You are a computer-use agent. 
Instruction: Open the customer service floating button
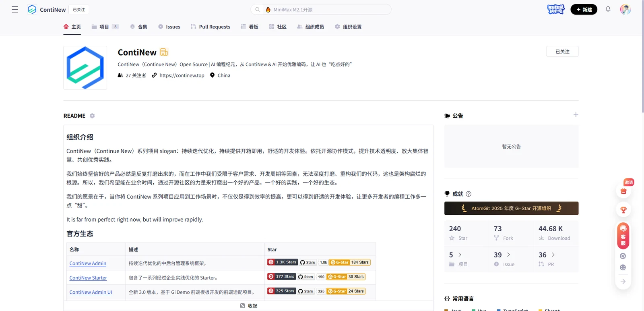pyautogui.click(x=623, y=236)
